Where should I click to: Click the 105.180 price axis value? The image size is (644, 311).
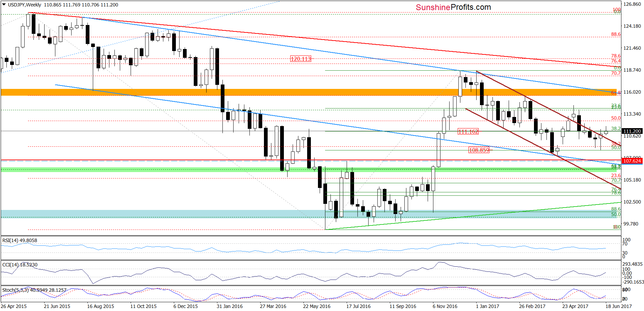point(632,180)
